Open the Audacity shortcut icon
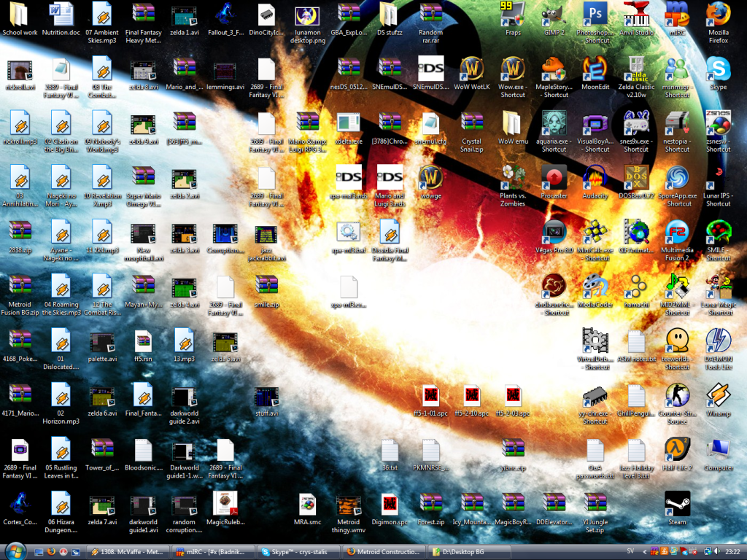Viewport: 747px width, 560px height. (595, 179)
